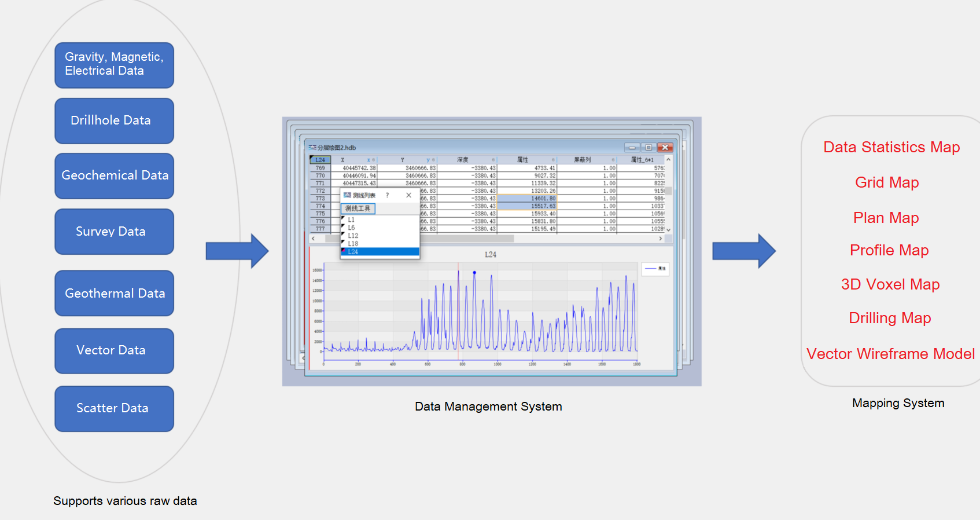Viewport: 980px width, 520px height.
Task: Click the blue data point on the curve
Action: point(474,272)
